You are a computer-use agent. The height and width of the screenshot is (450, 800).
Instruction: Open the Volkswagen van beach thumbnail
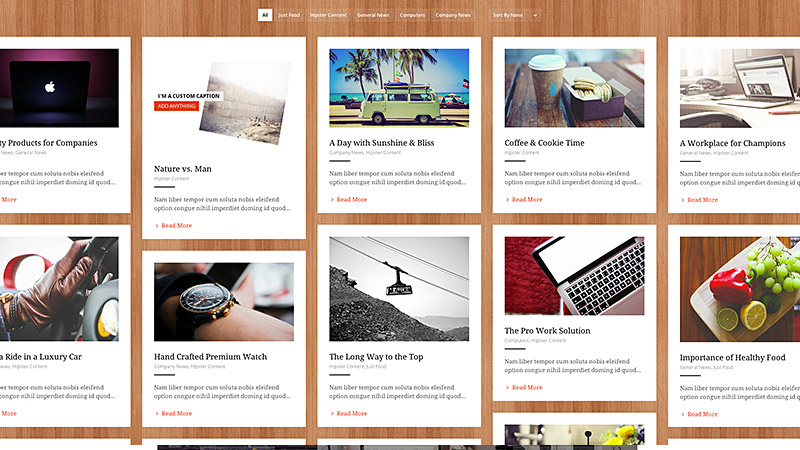(x=399, y=88)
